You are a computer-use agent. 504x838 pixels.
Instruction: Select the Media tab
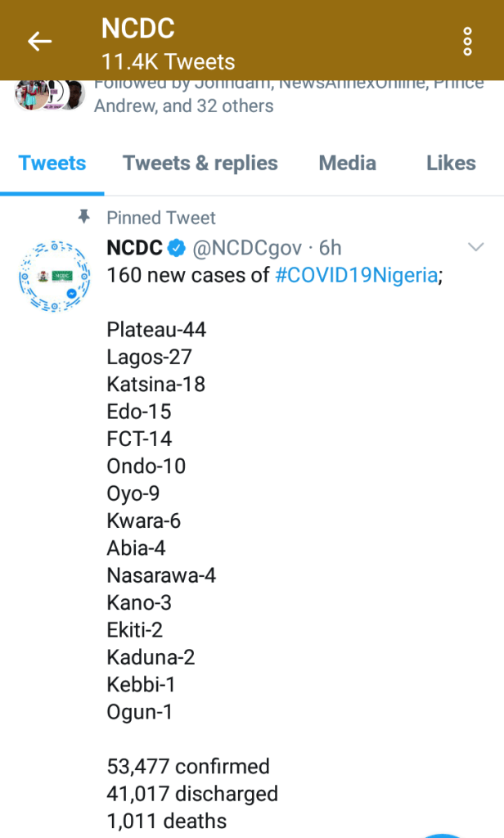(348, 164)
